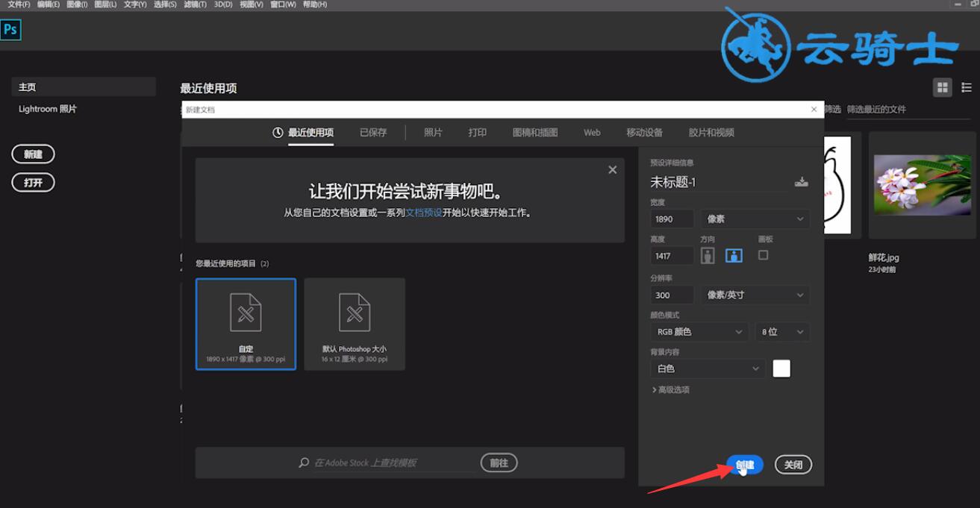Switch to the 移动设备 tab
Image resolution: width=980 pixels, height=508 pixels.
click(x=645, y=133)
